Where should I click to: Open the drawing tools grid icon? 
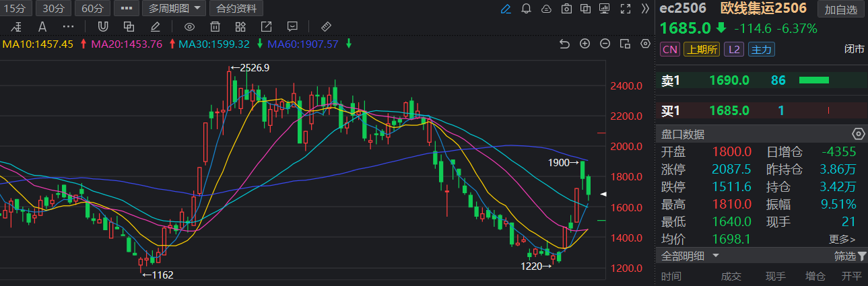pos(240,27)
